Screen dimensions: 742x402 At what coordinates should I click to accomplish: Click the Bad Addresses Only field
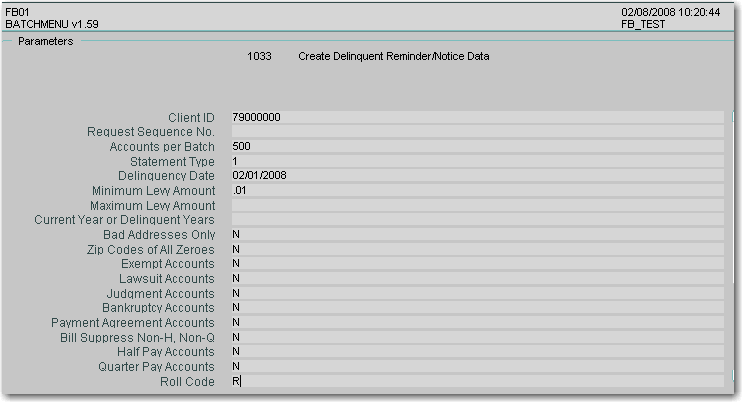tap(476, 235)
